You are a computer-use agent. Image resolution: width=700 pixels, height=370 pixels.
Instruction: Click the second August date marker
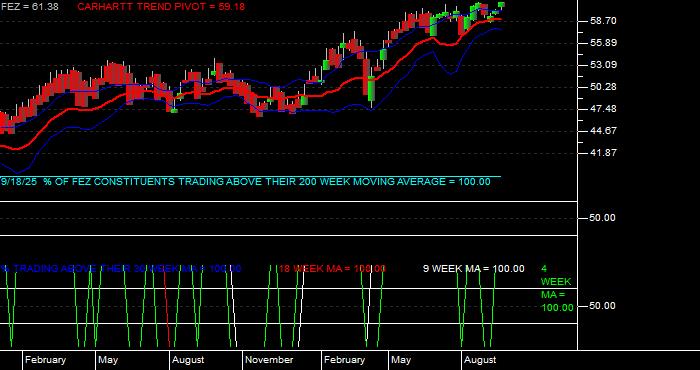tap(480, 360)
